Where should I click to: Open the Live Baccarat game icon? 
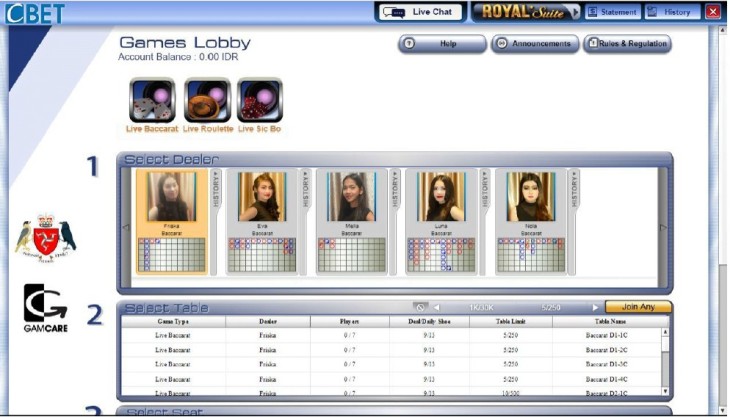pos(152,100)
